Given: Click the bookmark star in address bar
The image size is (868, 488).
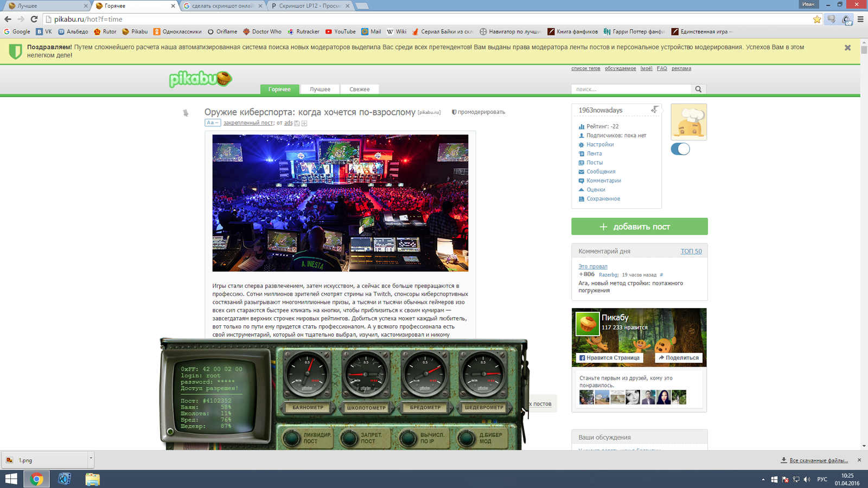Looking at the screenshot, I should [x=817, y=20].
